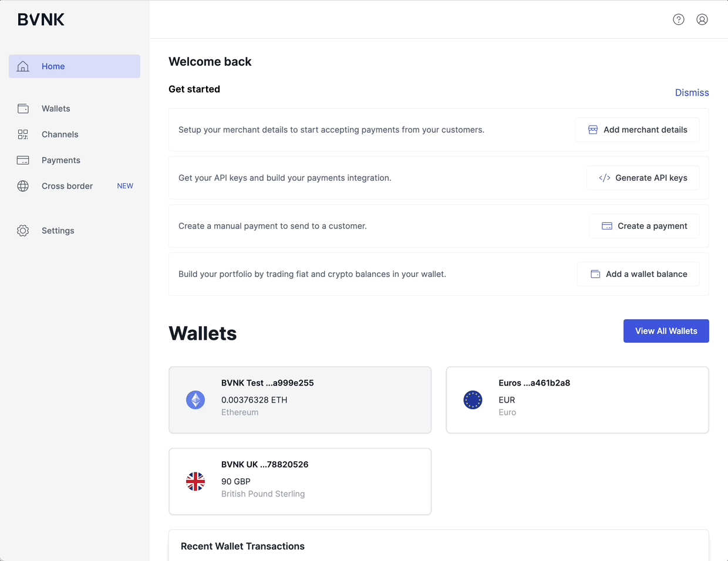Click the 'British Pound Sterling' label
This screenshot has width=728, height=561.
[263, 494]
